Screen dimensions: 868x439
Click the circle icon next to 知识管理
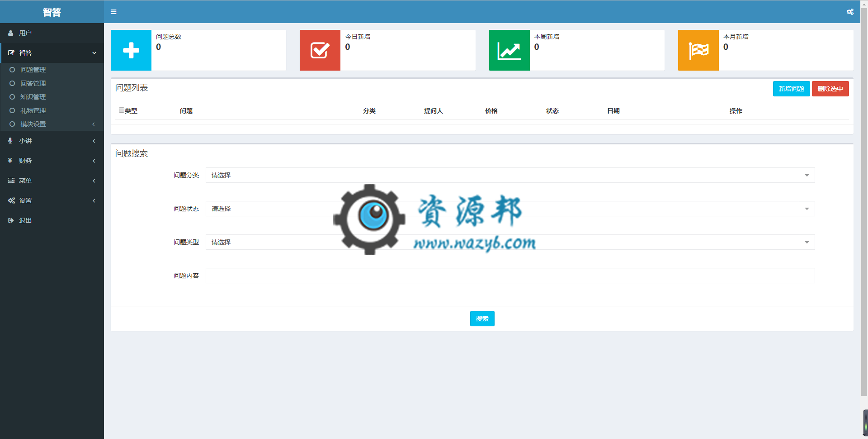[12, 97]
